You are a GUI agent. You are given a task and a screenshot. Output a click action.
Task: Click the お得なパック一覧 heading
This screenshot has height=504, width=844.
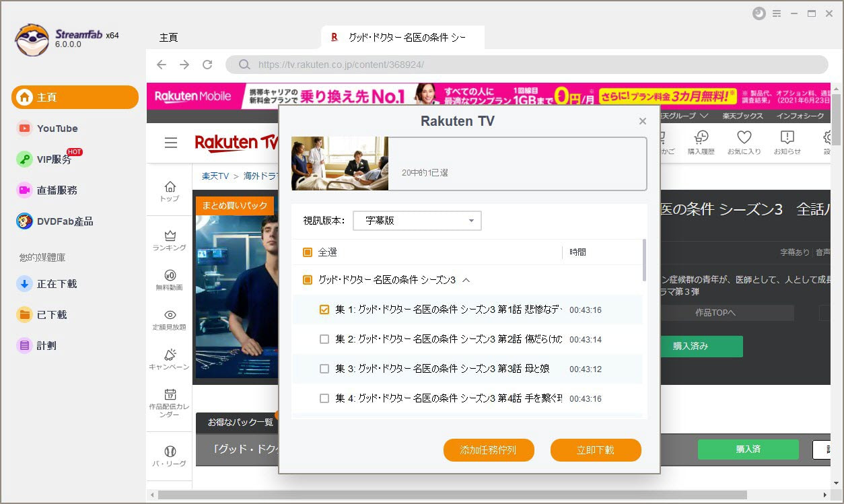tap(239, 423)
